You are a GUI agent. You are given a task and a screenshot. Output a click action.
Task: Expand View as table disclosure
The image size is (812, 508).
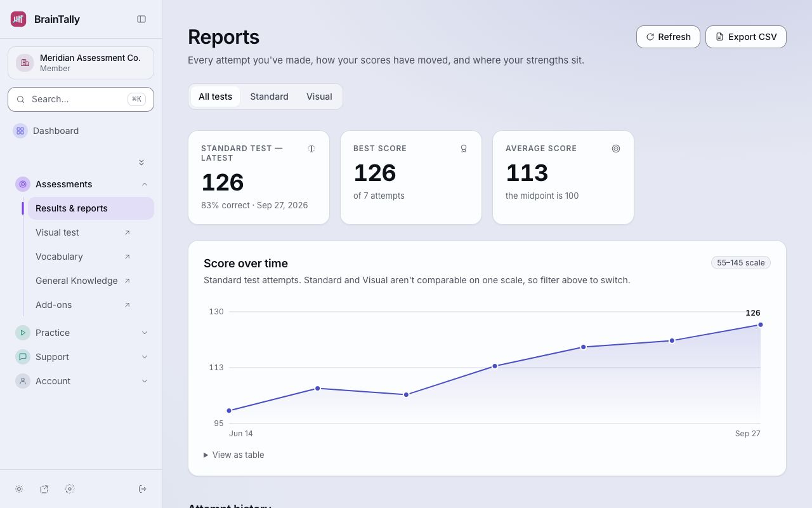(234, 455)
